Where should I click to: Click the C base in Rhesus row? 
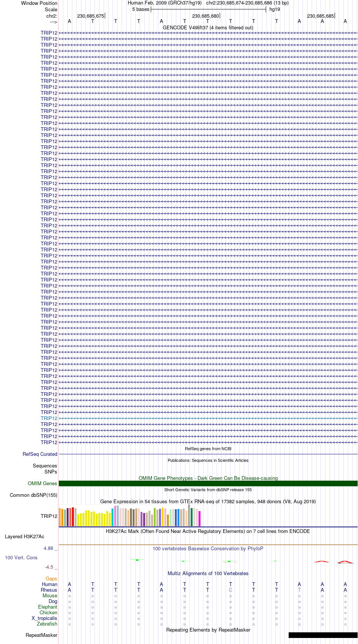pyautogui.click(x=231, y=590)
